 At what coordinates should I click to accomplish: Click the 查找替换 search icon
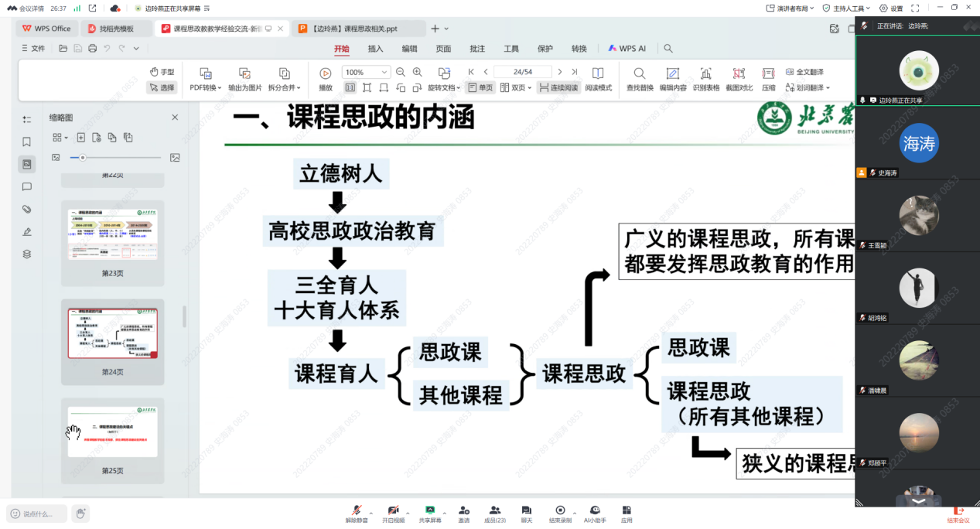coord(639,73)
